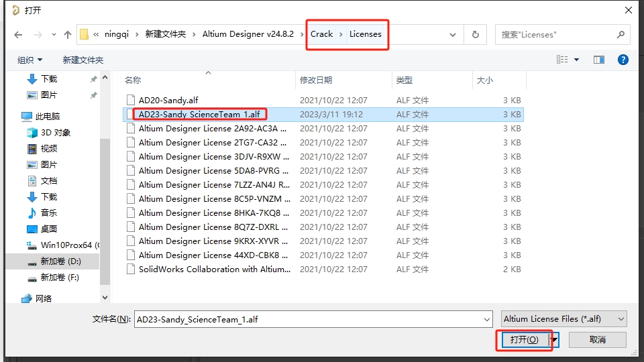Refresh the Licenses folder view

click(x=476, y=35)
